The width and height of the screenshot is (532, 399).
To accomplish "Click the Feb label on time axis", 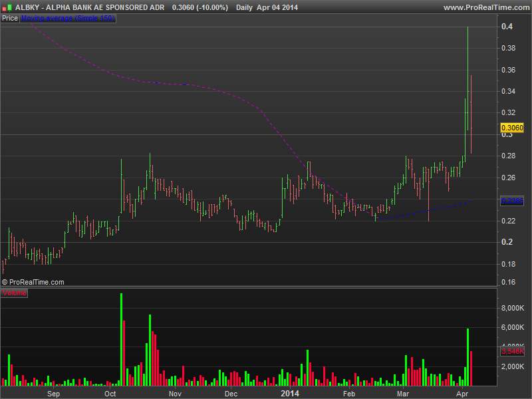I will (348, 394).
